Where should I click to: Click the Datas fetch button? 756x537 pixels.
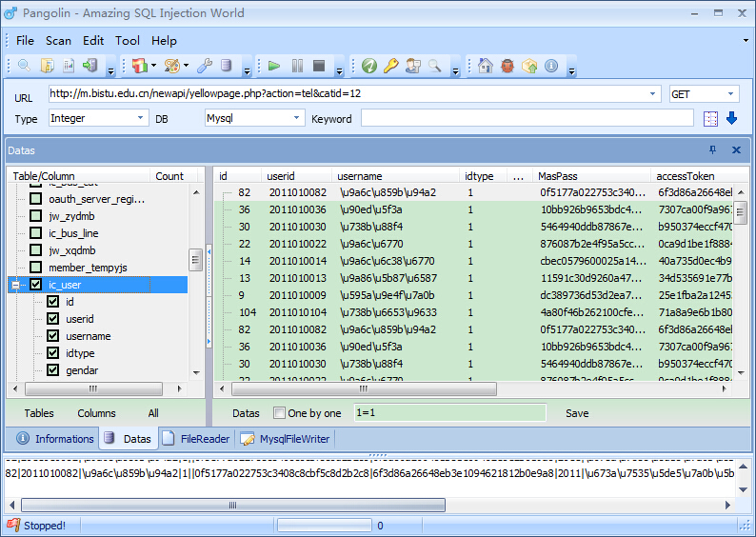pyautogui.click(x=246, y=413)
